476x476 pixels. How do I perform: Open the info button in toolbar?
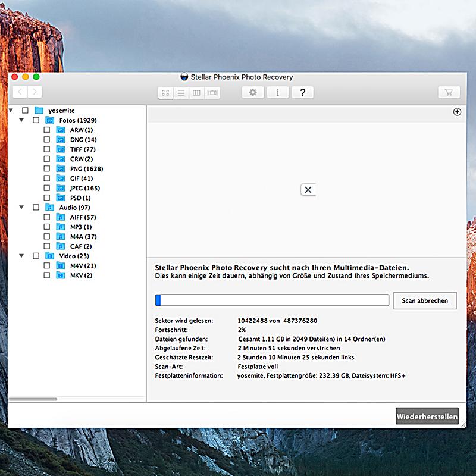point(277,92)
